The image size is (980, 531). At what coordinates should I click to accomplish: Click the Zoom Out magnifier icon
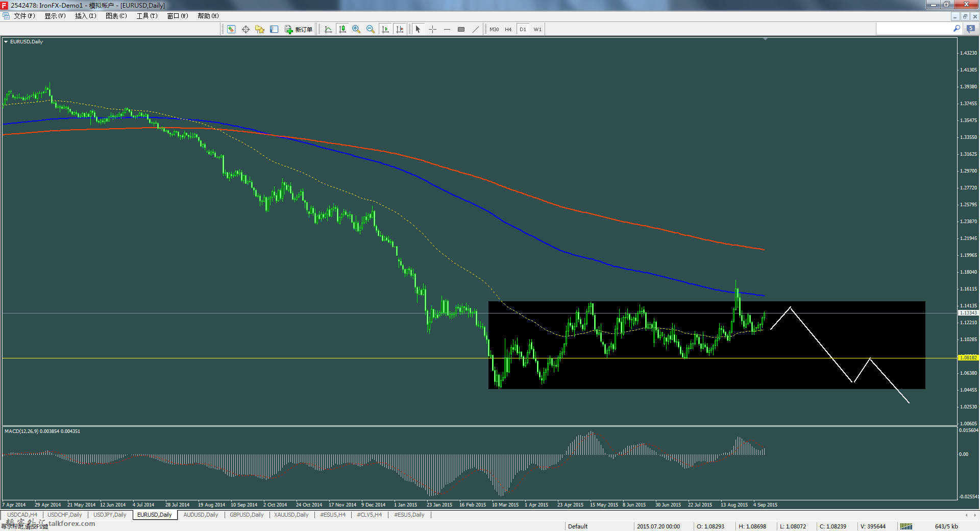371,29
